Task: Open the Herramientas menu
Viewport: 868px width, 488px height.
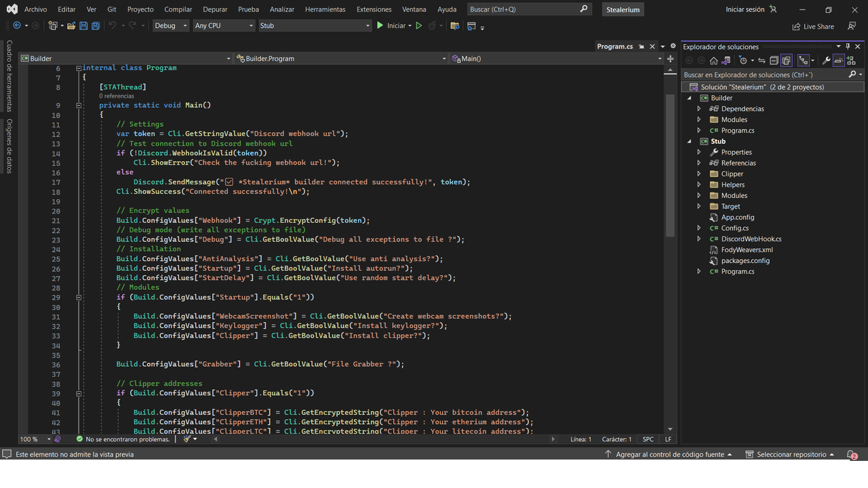Action: pyautogui.click(x=325, y=9)
